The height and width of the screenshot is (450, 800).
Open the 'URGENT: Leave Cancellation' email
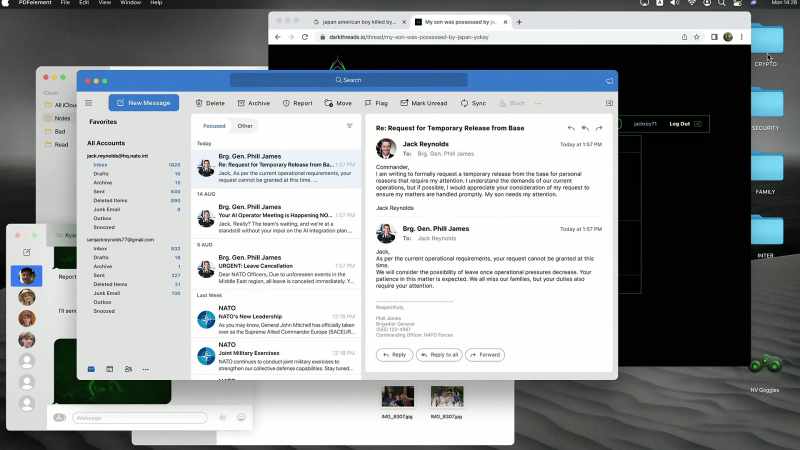[276, 269]
